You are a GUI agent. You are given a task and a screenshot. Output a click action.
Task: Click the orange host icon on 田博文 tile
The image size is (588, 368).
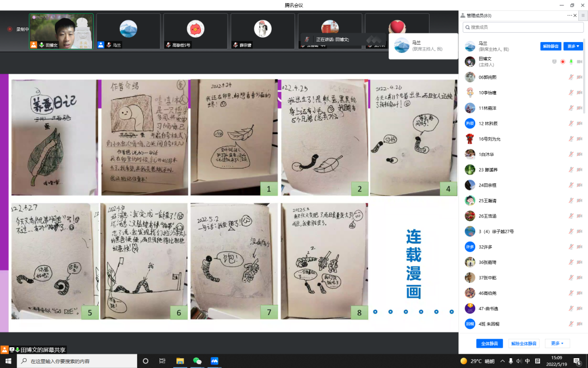(x=33, y=45)
